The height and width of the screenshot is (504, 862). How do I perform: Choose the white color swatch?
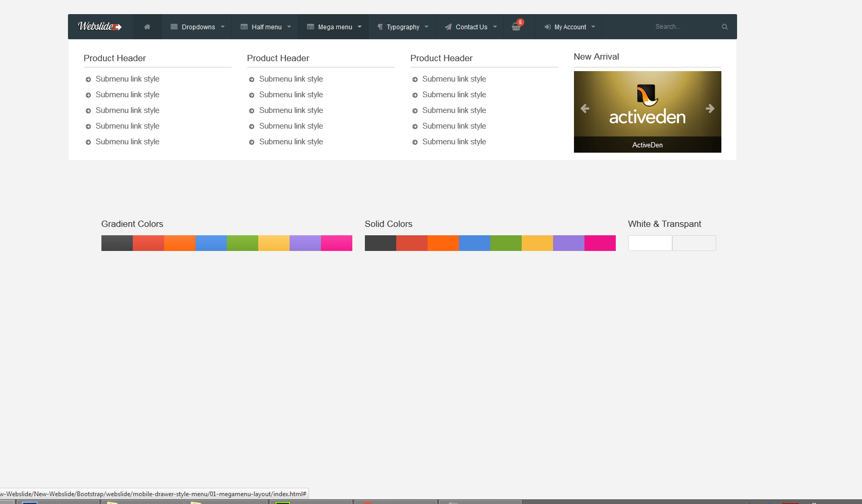point(650,243)
